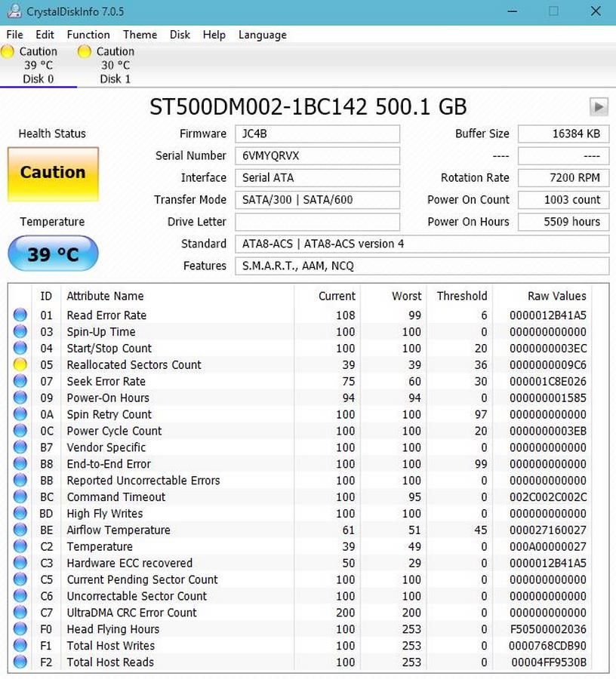Screen dimensions: 616x679
Task: Switch to the Disk 1 tab
Action: [x=115, y=65]
